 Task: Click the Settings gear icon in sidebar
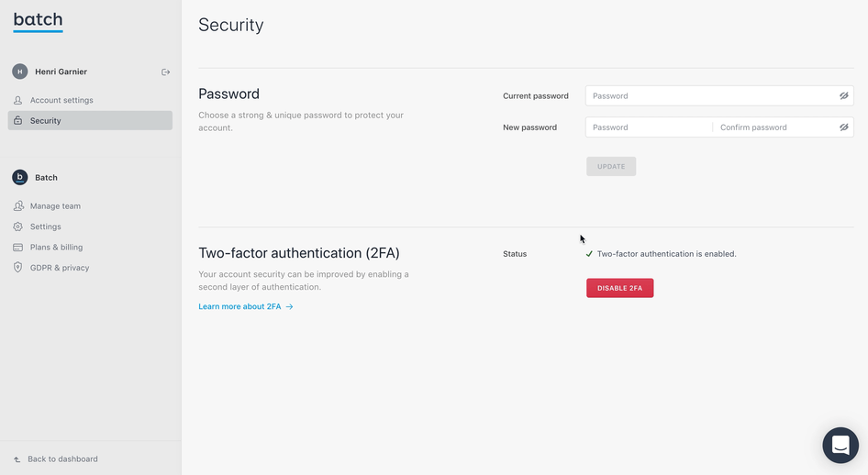click(x=17, y=226)
